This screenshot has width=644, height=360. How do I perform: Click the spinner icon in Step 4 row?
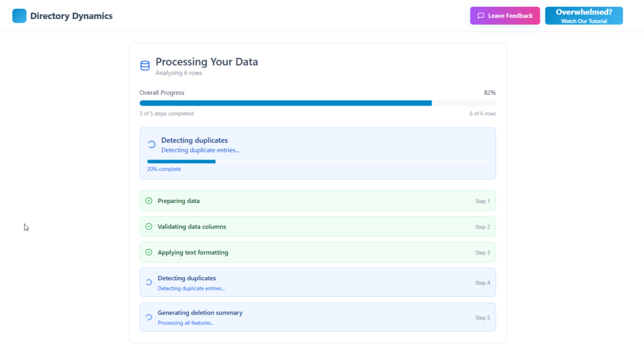pyautogui.click(x=149, y=283)
